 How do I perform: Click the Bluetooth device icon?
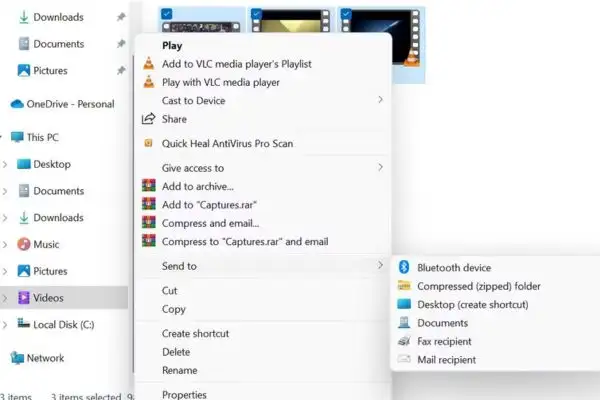[404, 267]
